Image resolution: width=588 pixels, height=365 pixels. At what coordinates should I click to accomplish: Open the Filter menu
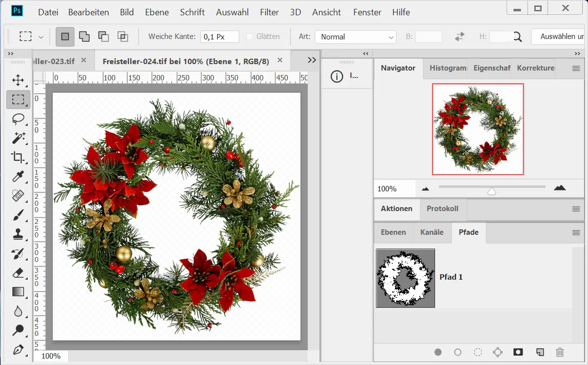[269, 12]
